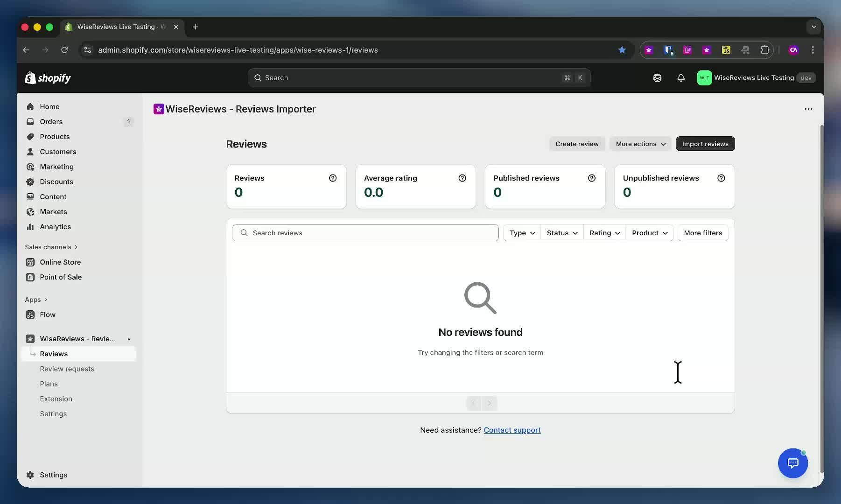Focus the Search reviews field
The image size is (841, 504).
(x=365, y=233)
